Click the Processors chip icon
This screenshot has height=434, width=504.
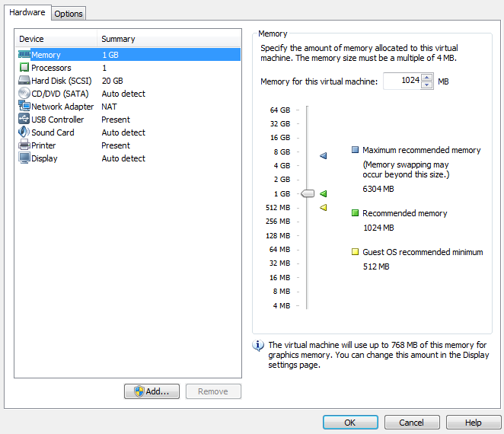click(x=24, y=68)
